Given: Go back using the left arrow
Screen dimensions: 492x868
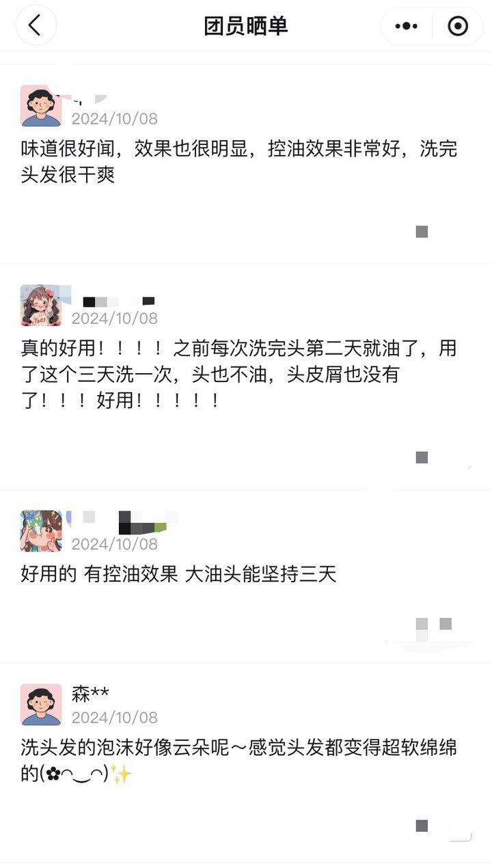Looking at the screenshot, I should (36, 25).
